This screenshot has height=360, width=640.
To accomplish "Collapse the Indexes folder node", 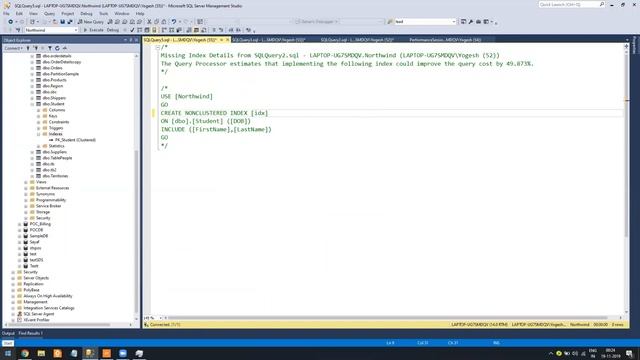I will [x=39, y=134].
